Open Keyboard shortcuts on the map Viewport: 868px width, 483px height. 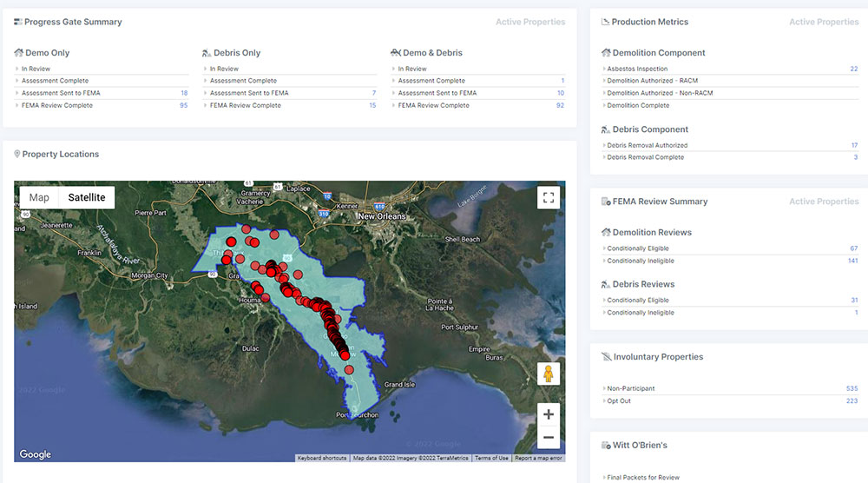click(x=322, y=458)
